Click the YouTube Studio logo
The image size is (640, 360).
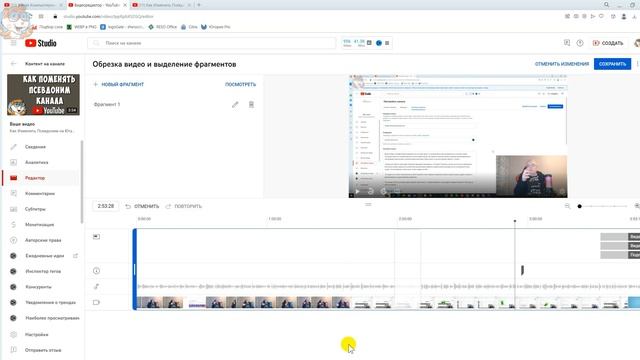click(x=40, y=43)
